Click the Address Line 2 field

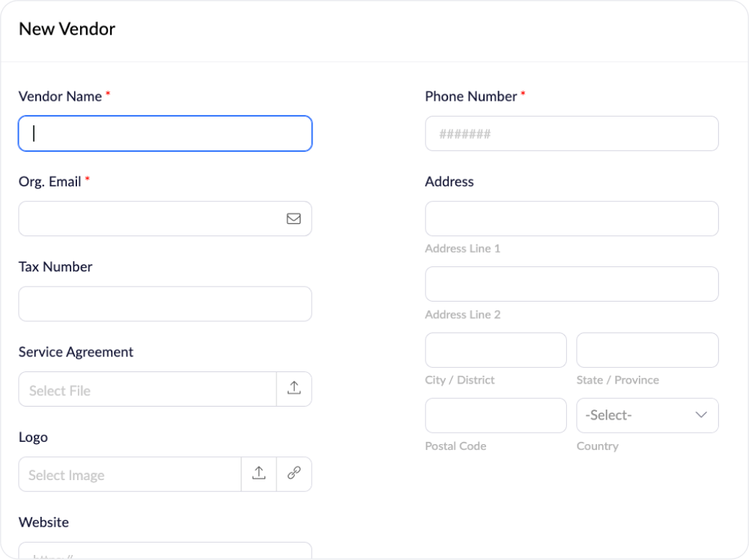point(571,284)
